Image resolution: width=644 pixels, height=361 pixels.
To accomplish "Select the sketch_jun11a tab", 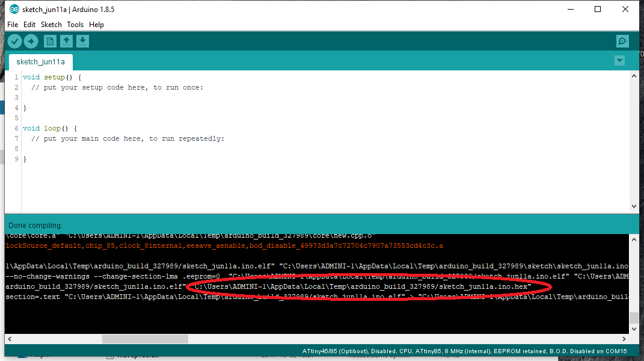I will pyautogui.click(x=41, y=62).
